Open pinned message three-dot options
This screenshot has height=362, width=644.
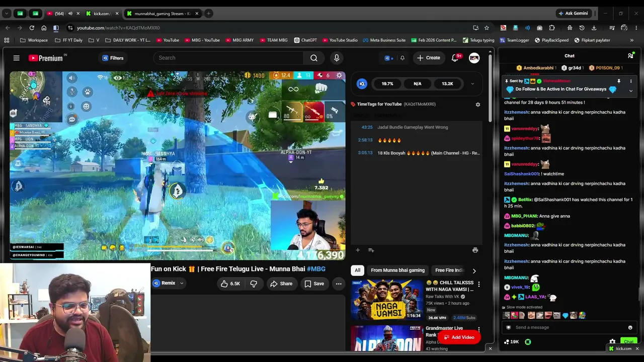click(x=631, y=81)
